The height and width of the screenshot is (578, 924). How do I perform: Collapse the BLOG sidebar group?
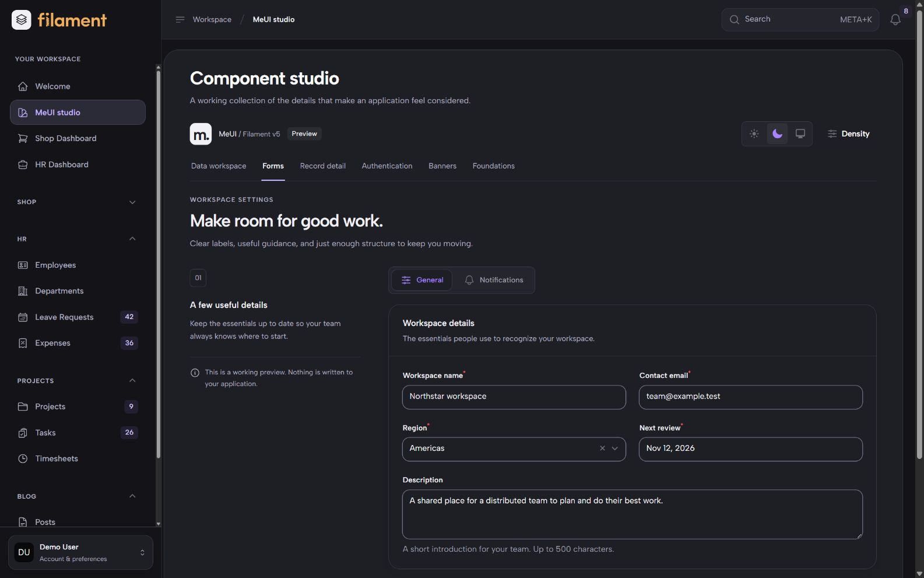132,496
